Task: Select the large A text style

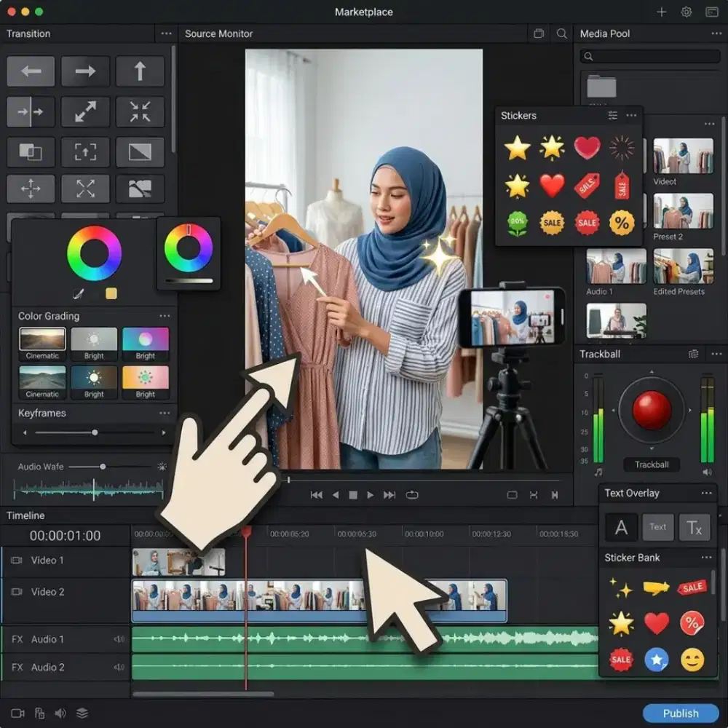Action: point(621,527)
